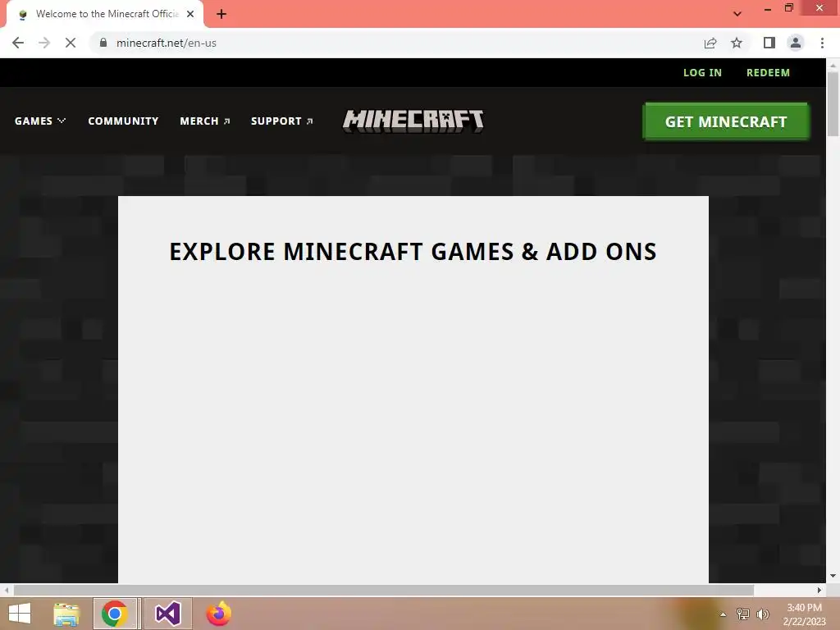The image size is (840, 630).
Task: Share this page via the share icon
Action: point(710,43)
